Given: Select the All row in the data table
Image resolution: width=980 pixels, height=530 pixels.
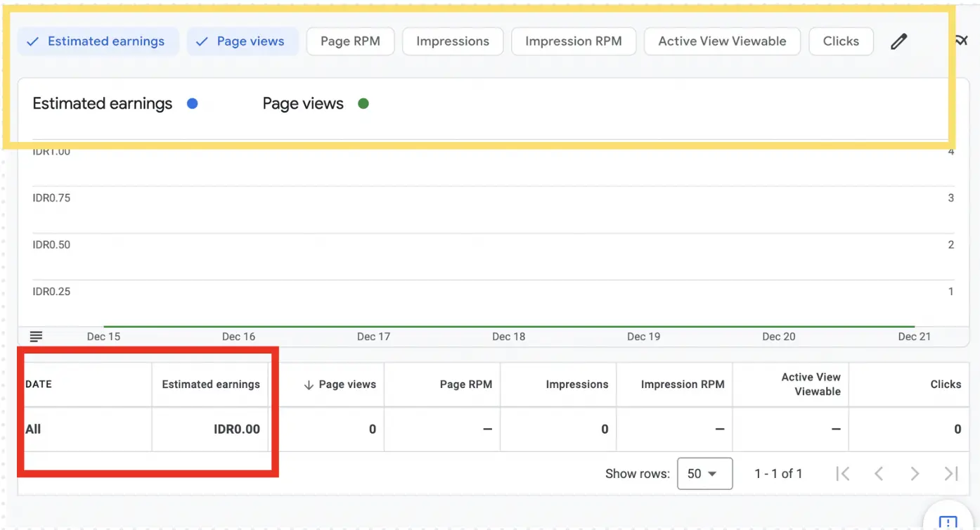Looking at the screenshot, I should click(x=32, y=429).
